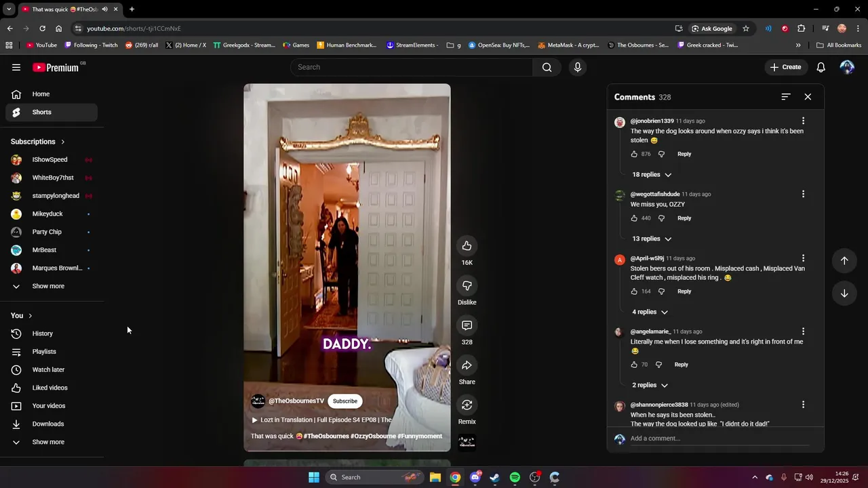Viewport: 868px width, 488px height.
Task: Select Shorts in the sidebar
Action: [x=52, y=113]
